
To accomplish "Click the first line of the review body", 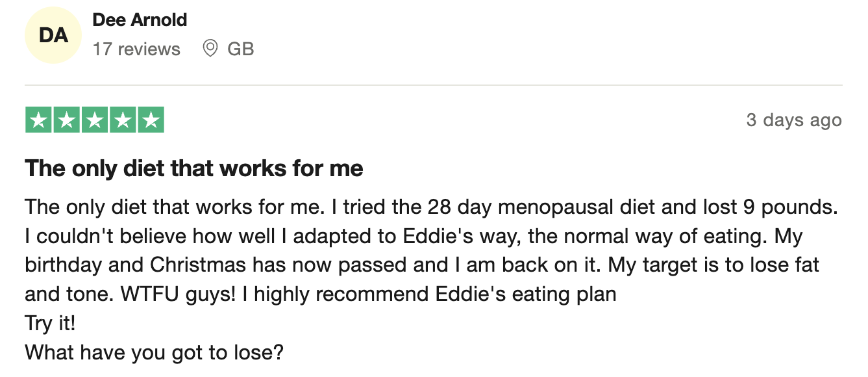I will pyautogui.click(x=432, y=207).
